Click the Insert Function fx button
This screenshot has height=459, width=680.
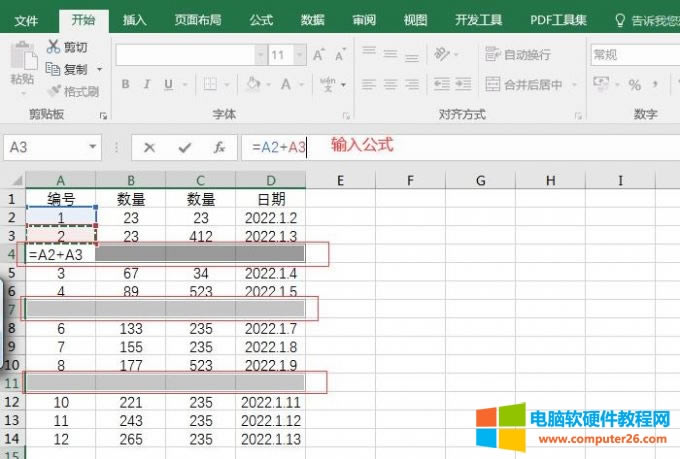(x=219, y=148)
